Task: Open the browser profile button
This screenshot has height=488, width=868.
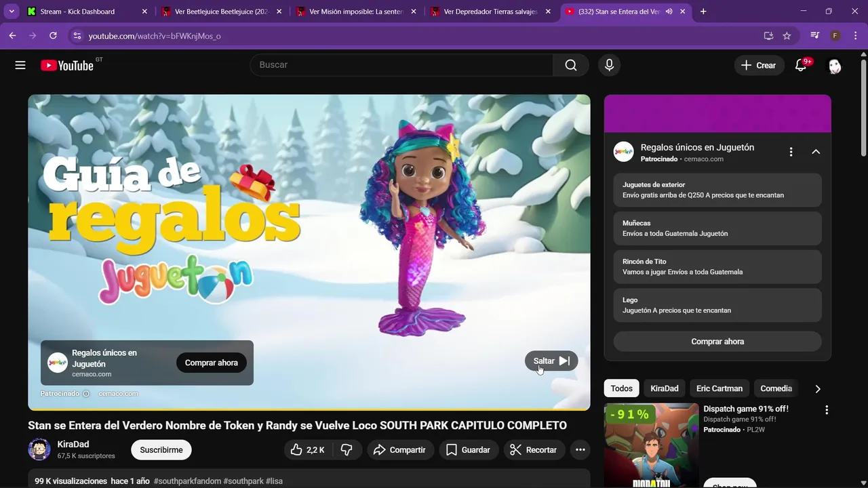Action: click(x=835, y=35)
